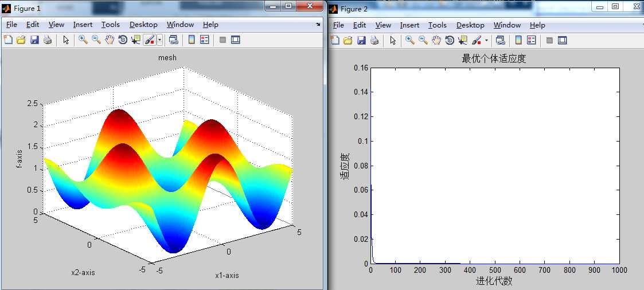644x290 pixels.
Task: Select the Edit Plot arrow in Figure 1
Action: click(66, 40)
